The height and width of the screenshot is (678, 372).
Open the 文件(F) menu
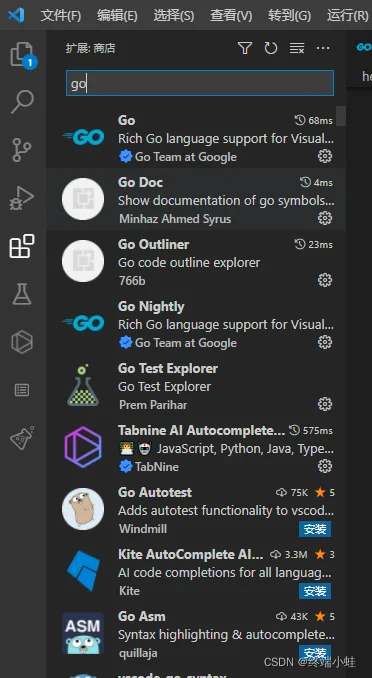tap(61, 16)
